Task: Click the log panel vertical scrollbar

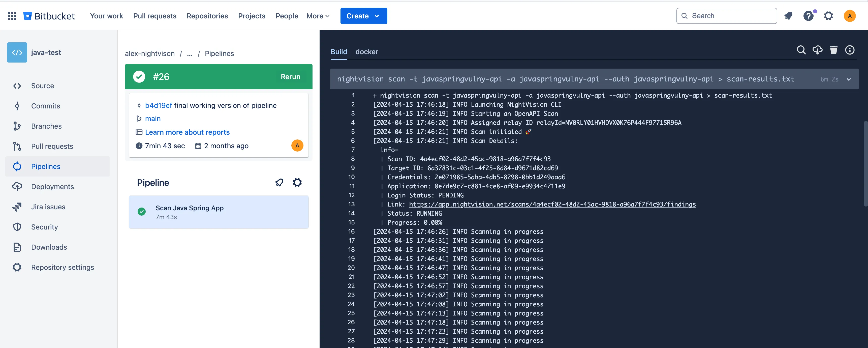Action: click(x=865, y=164)
